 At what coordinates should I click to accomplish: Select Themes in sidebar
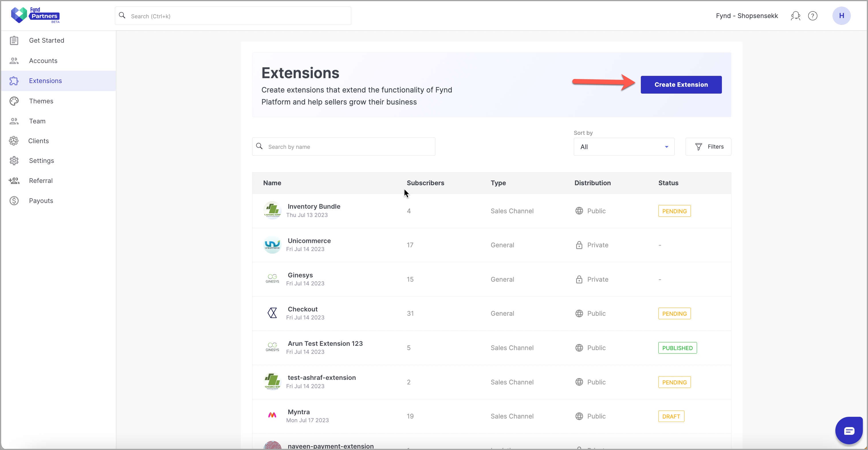(x=59, y=101)
